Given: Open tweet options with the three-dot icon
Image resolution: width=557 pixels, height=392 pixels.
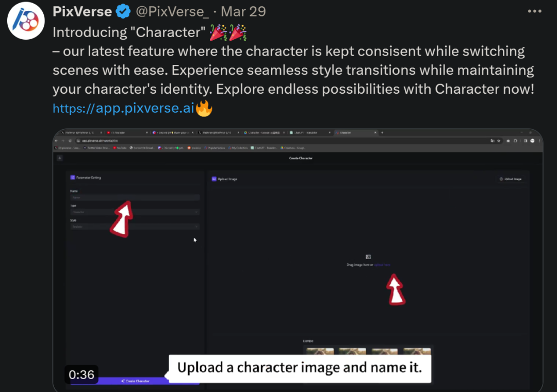Looking at the screenshot, I should 534,11.
